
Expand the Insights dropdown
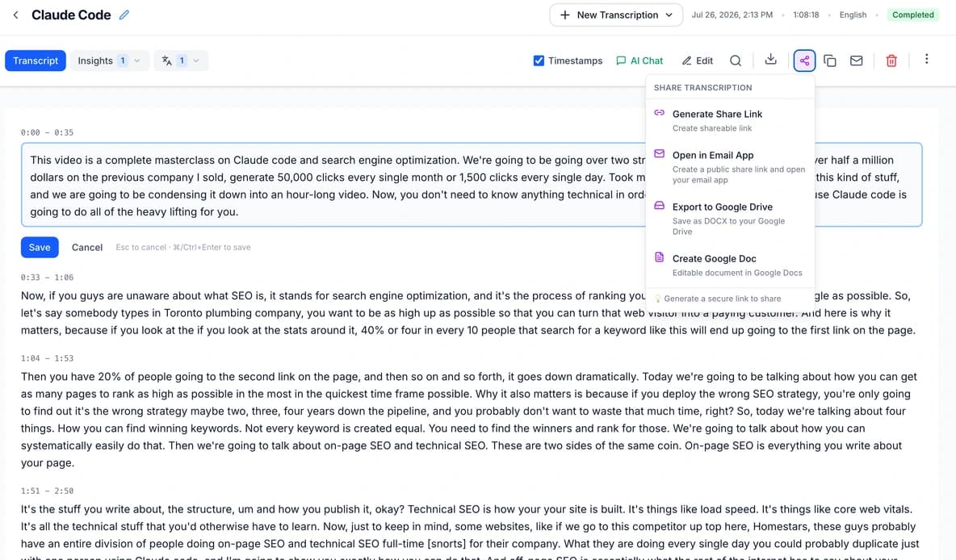tap(109, 61)
